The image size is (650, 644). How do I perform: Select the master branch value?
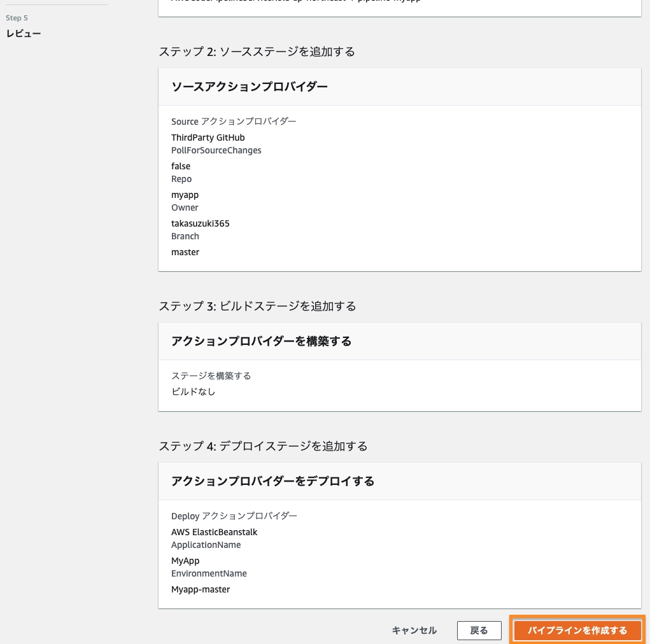point(185,252)
